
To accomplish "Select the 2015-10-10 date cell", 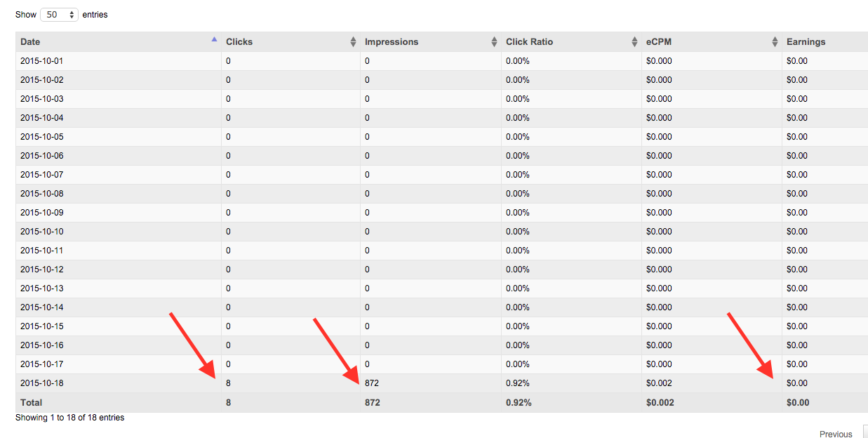I will click(42, 232).
